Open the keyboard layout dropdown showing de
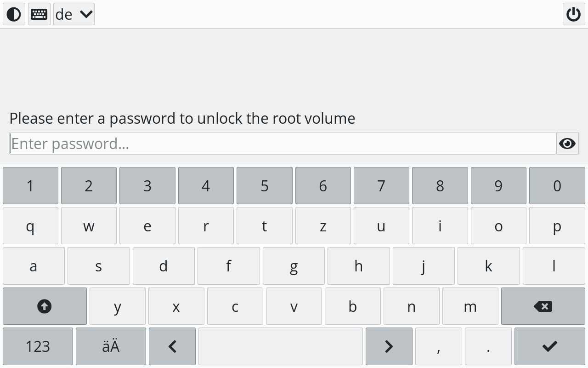This screenshot has height=368, width=588. tap(74, 14)
